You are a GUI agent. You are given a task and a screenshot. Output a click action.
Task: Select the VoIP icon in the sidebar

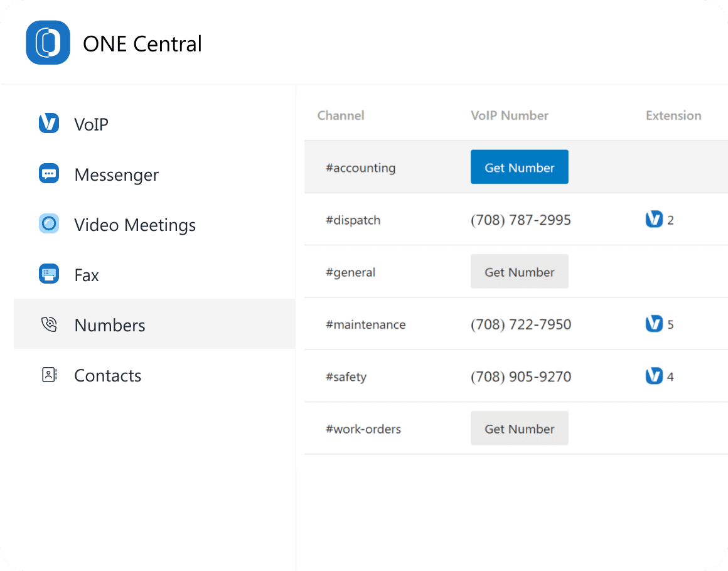[48, 124]
